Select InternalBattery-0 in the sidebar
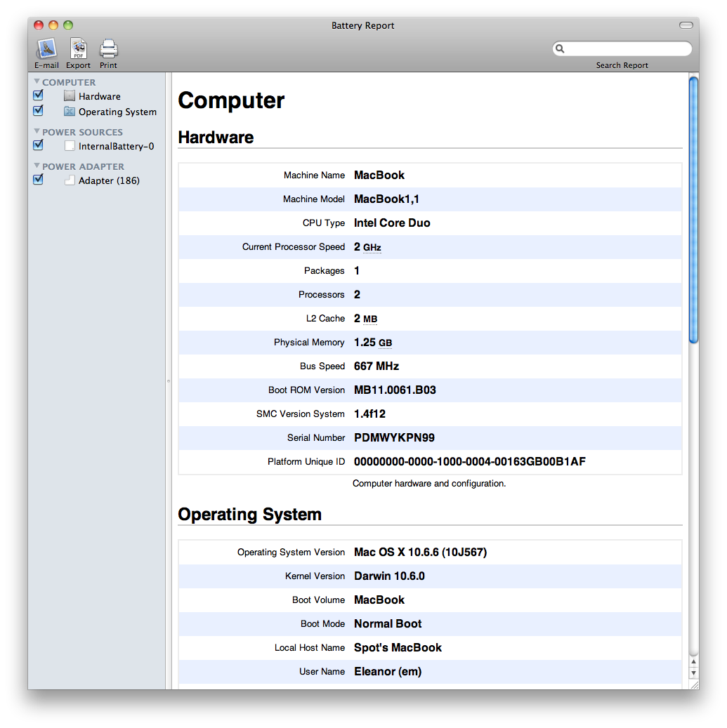This screenshot has height=728, width=727. [x=116, y=146]
